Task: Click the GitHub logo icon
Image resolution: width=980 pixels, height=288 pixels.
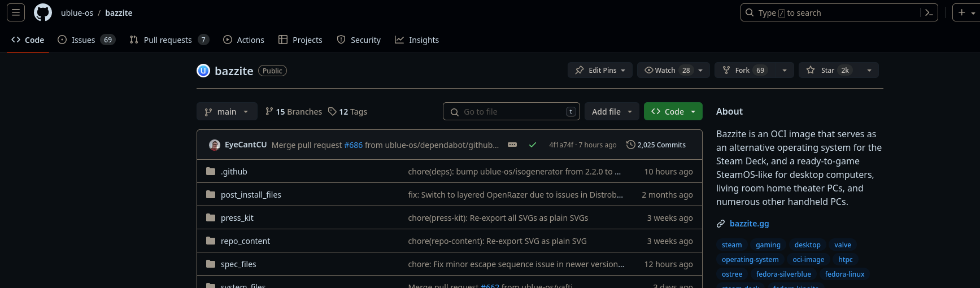Action: pyautogui.click(x=43, y=12)
